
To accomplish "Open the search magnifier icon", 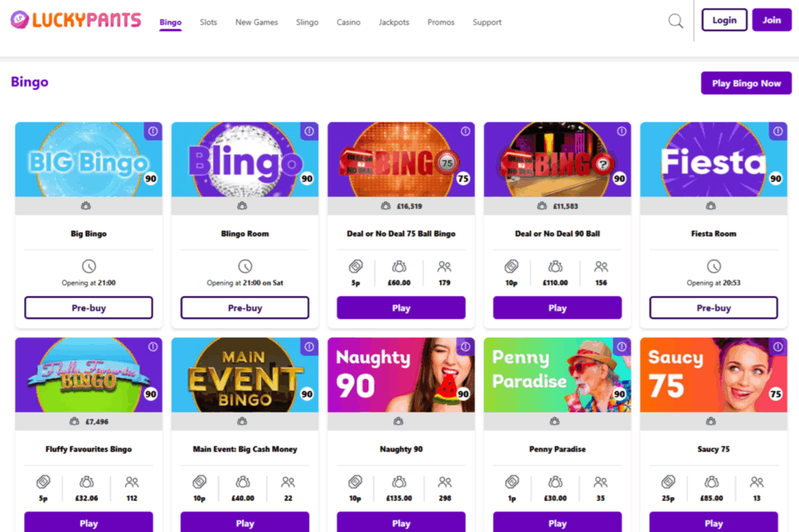I will 674,21.
